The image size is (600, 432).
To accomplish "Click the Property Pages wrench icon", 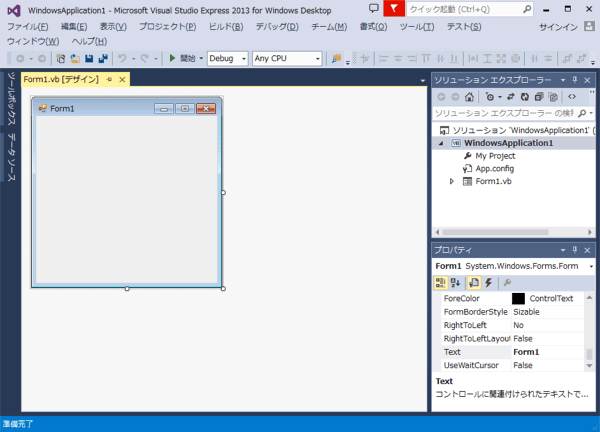I will [x=507, y=283].
